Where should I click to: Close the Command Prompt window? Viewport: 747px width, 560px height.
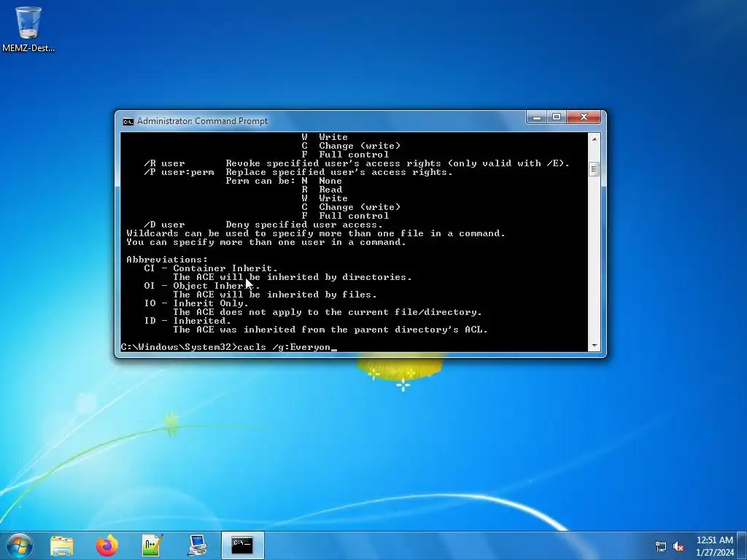tap(584, 117)
